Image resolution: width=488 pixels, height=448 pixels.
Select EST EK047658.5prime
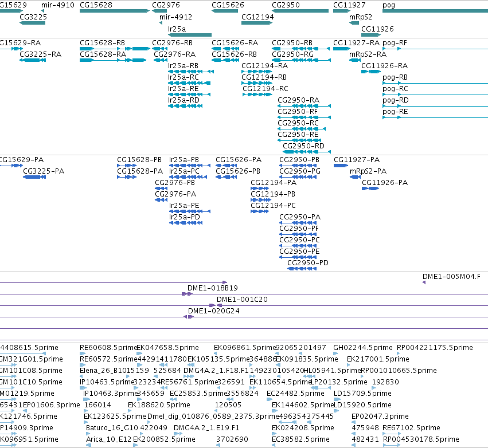pyautogui.click(x=168, y=348)
